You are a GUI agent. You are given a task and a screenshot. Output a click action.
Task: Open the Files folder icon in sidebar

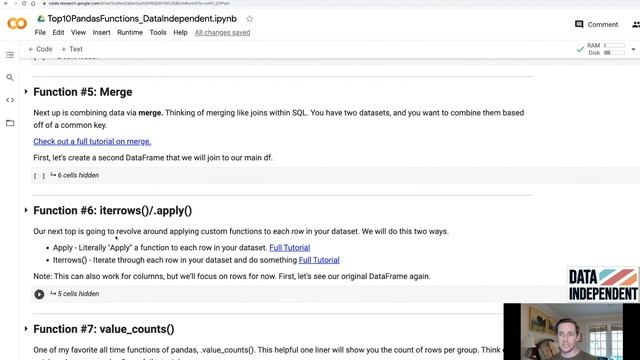click(x=10, y=123)
